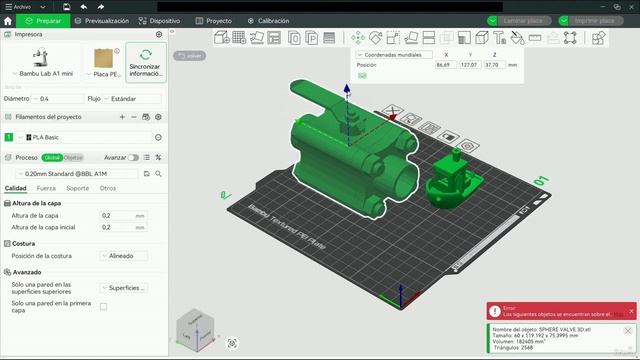640x360 pixels.
Task: Click the plate settings hexagon icon
Action: (x=468, y=145)
